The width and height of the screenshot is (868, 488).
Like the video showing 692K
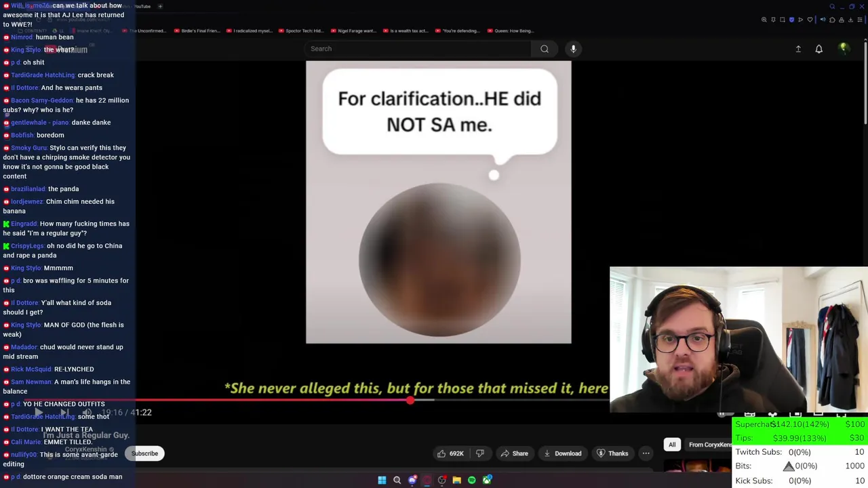(450, 453)
